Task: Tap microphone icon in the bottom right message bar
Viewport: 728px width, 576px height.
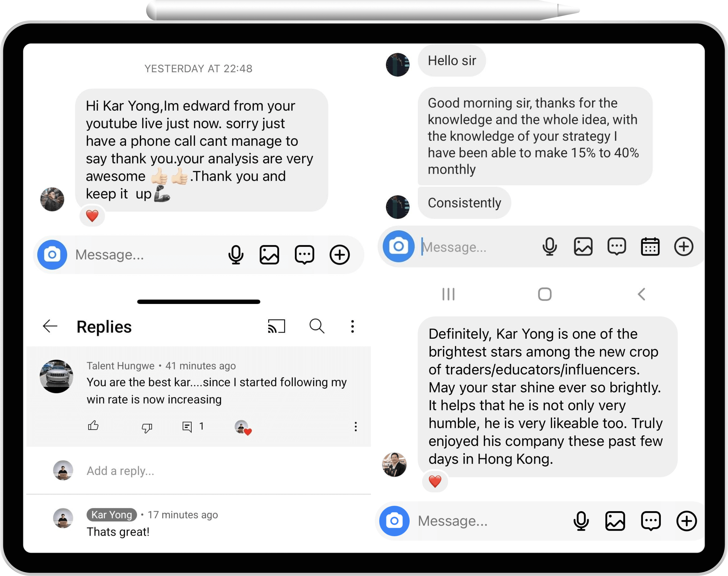Action: click(581, 521)
